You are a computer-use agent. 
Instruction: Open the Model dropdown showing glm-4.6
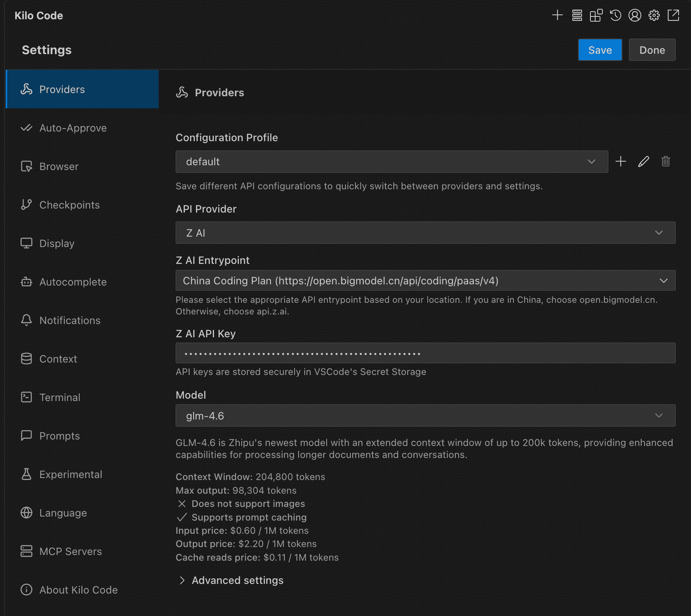coord(425,416)
